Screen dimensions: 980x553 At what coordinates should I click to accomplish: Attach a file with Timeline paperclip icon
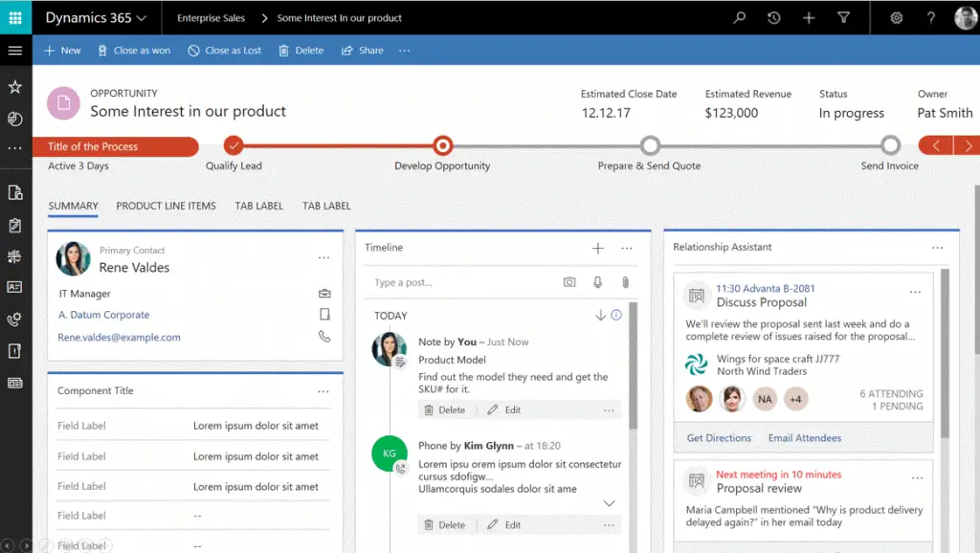(x=627, y=281)
